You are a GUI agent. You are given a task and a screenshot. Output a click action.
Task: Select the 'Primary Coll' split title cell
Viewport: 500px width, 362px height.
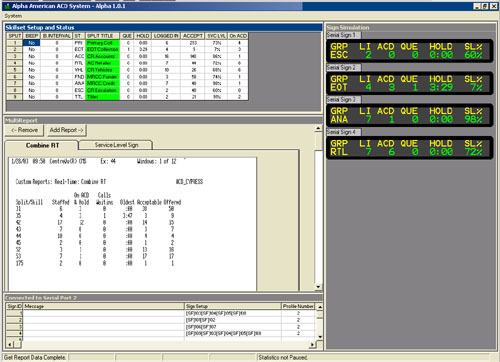click(102, 43)
